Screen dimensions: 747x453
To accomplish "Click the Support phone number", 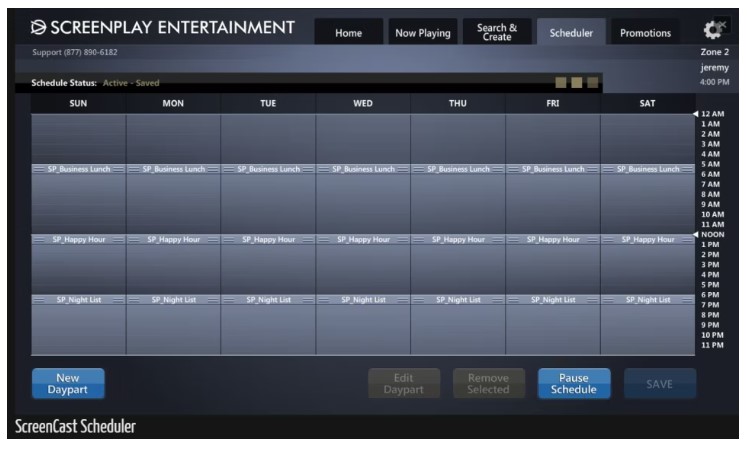I will (x=75, y=52).
